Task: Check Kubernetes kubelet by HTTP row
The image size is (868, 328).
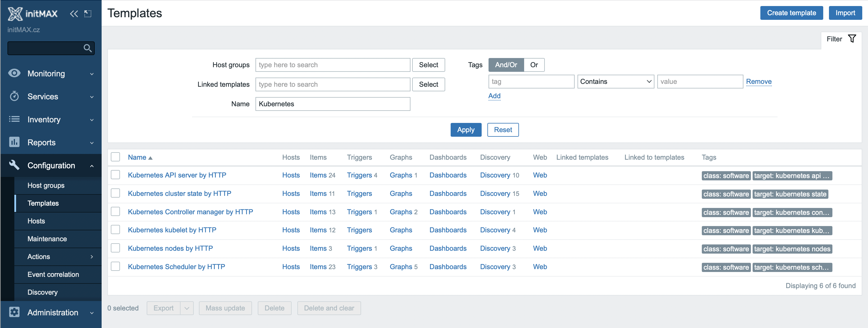Action: (116, 229)
